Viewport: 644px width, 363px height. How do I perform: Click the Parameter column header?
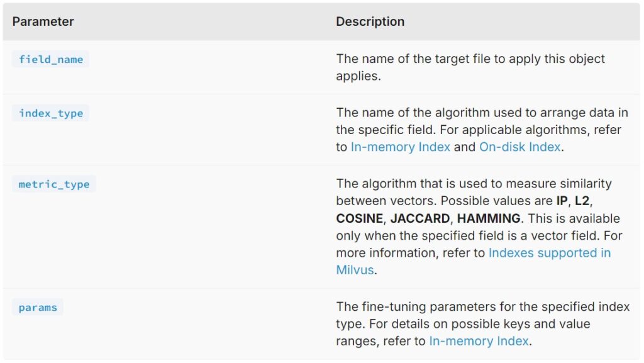pyautogui.click(x=43, y=21)
